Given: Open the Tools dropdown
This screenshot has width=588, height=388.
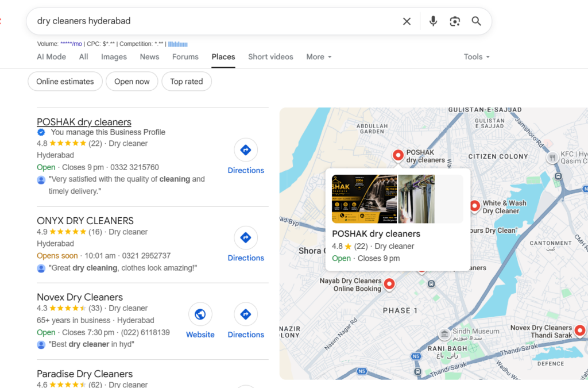Looking at the screenshot, I should (x=477, y=57).
